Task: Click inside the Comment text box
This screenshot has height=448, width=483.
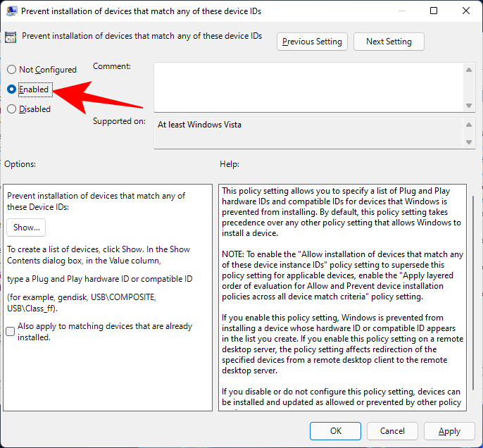Action: click(x=308, y=86)
